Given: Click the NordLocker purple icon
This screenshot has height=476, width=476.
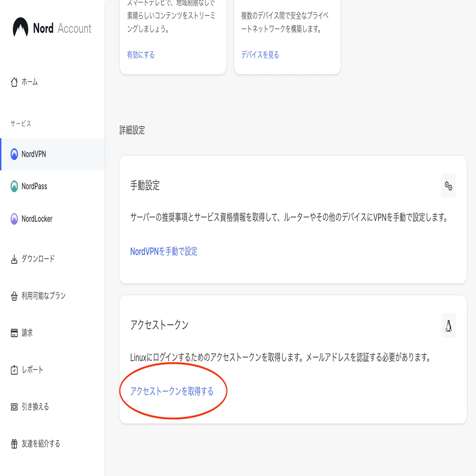Looking at the screenshot, I should (x=14, y=219).
